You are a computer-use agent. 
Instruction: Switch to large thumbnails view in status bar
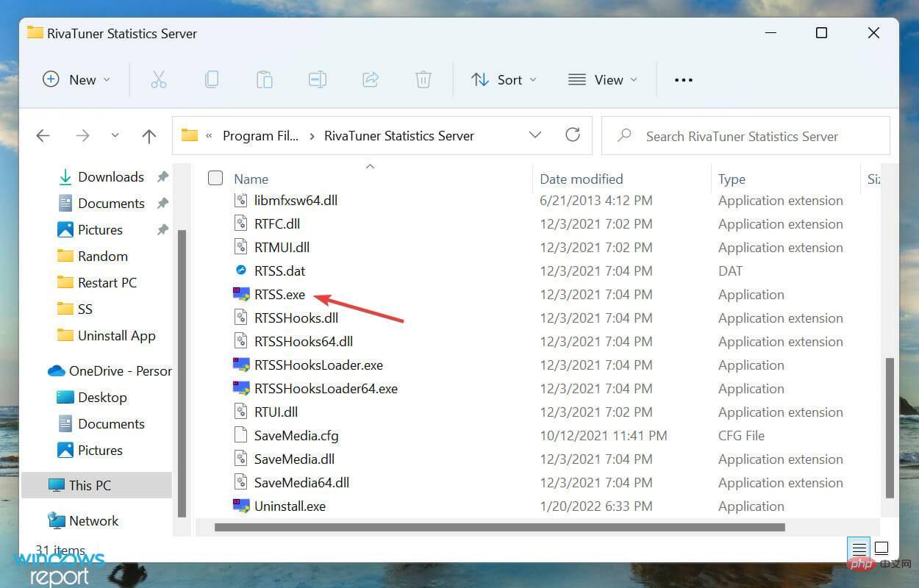click(x=882, y=548)
